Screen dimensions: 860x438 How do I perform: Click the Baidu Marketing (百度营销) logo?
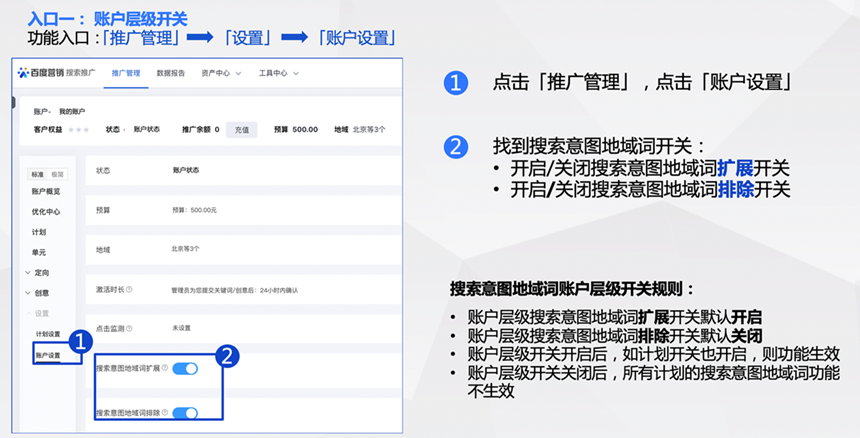(41, 73)
